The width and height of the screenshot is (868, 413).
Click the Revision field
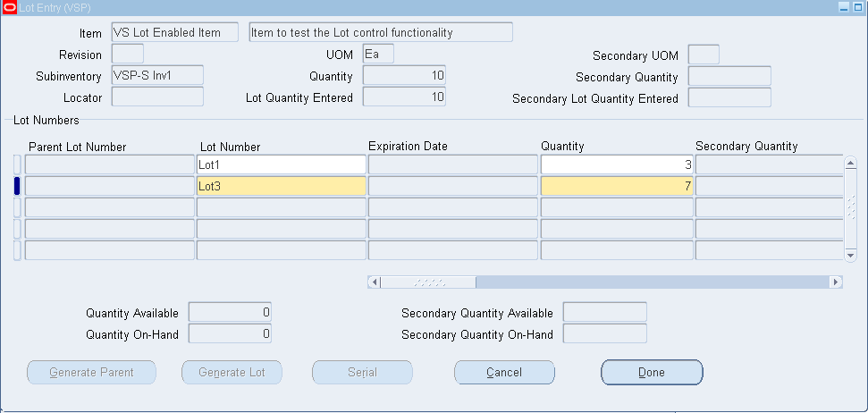coord(128,54)
